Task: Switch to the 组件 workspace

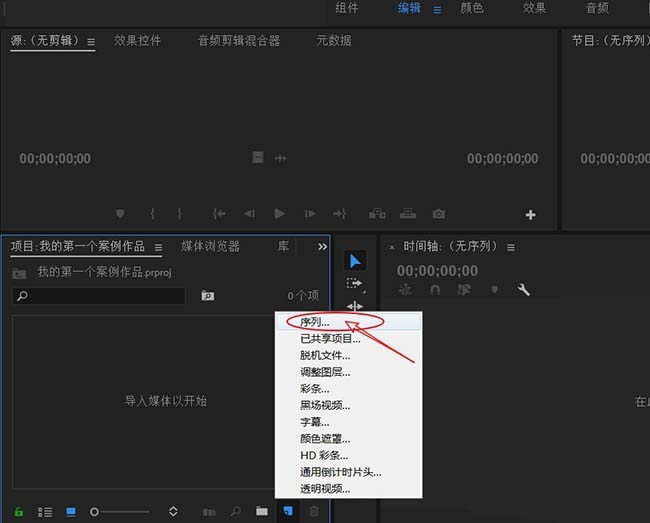Action: pos(347,8)
